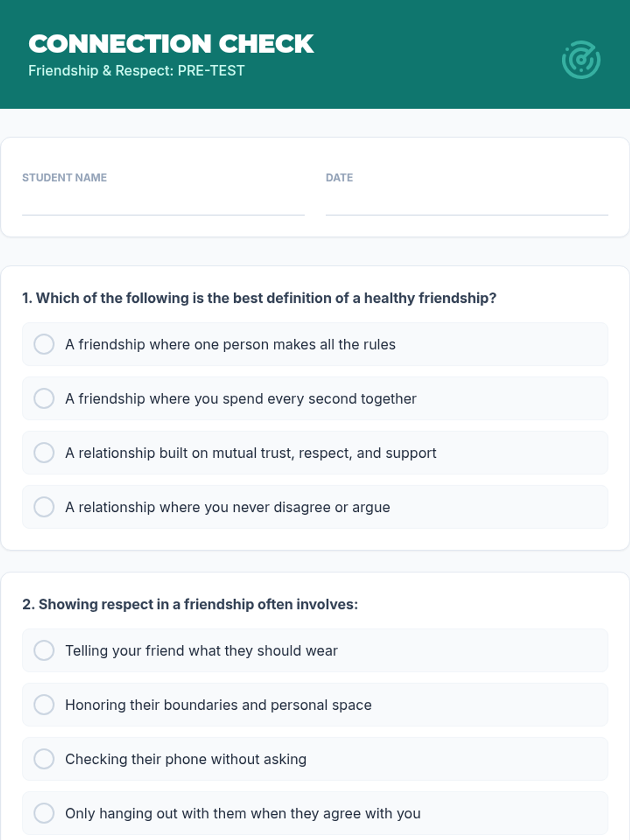The height and width of the screenshot is (840, 630).
Task: Click the Connection Check title heading
Action: (171, 44)
